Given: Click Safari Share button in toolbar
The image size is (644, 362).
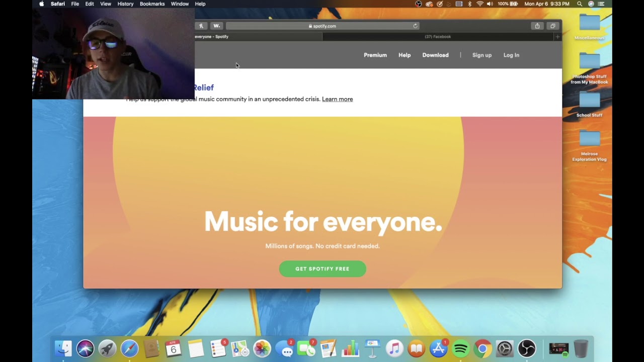Looking at the screenshot, I should (537, 26).
